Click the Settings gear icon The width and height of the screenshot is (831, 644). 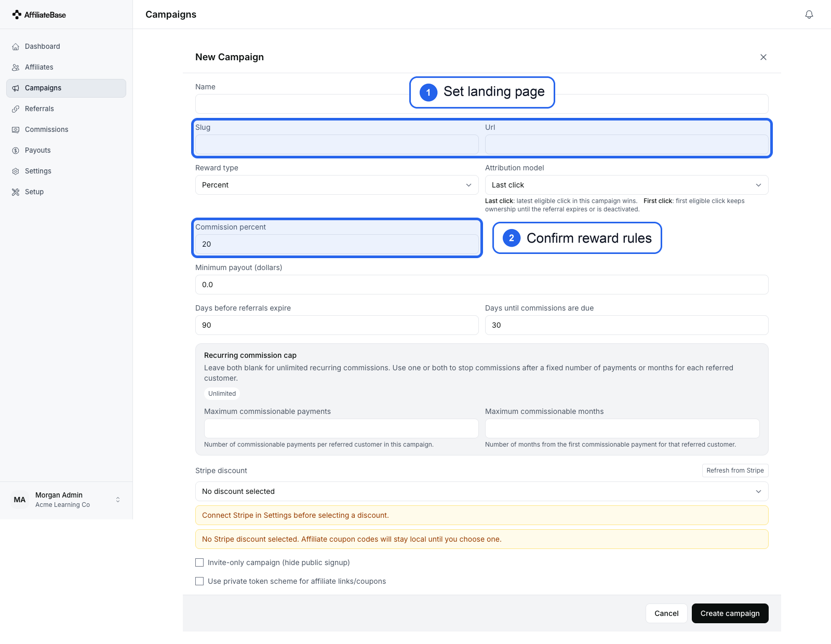coord(16,171)
